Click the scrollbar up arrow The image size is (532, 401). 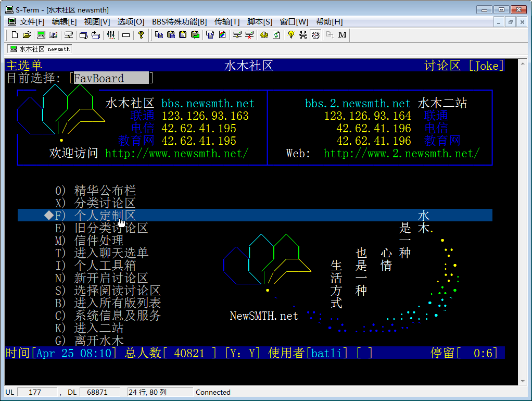[x=523, y=64]
